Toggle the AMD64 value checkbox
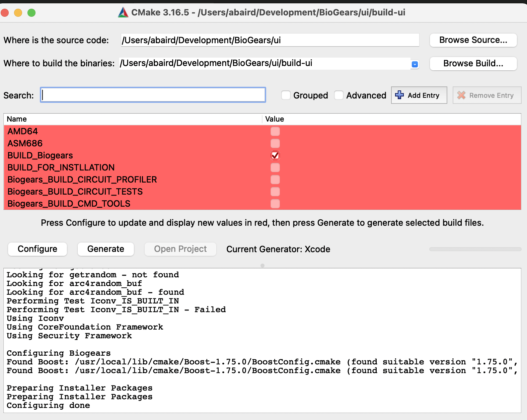 click(275, 131)
